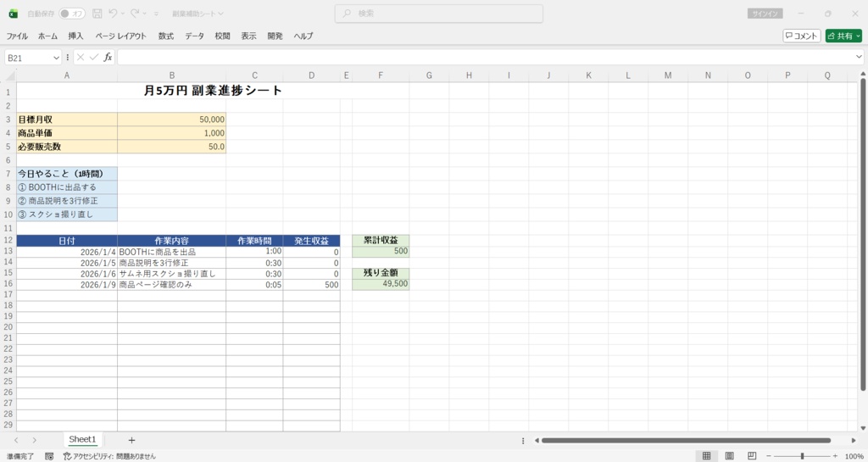This screenshot has height=462, width=868.
Task: Click the zoom out minus icon
Action: click(x=768, y=456)
